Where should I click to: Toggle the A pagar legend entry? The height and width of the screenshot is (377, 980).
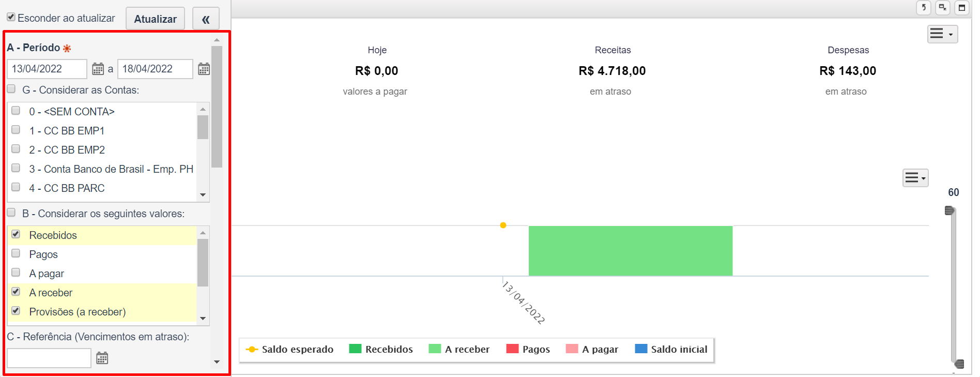592,349
